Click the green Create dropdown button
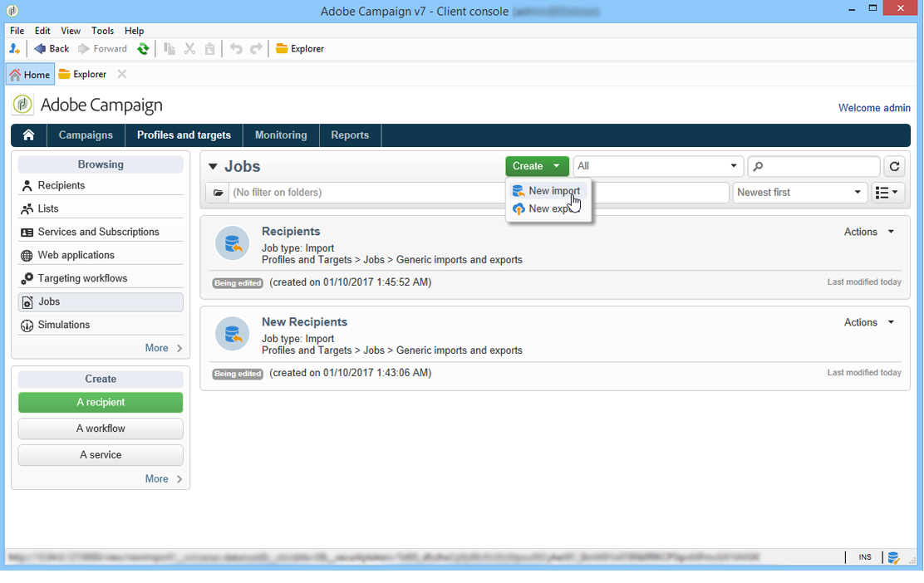 (x=537, y=166)
